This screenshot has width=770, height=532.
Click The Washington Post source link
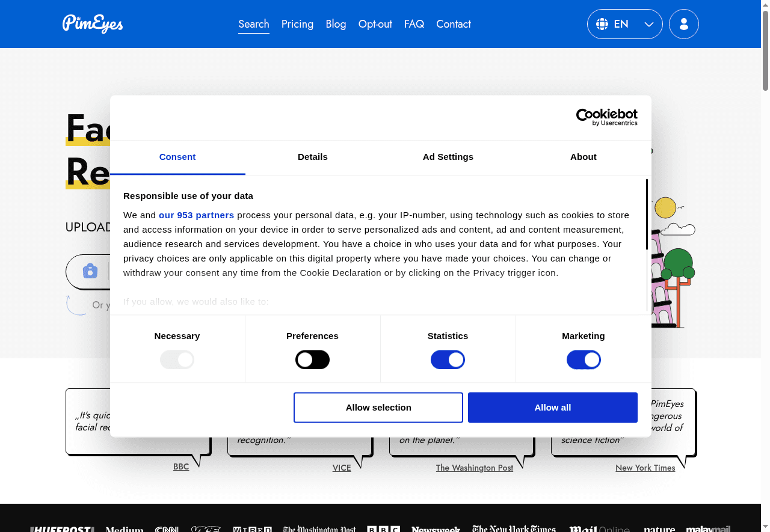click(x=474, y=468)
